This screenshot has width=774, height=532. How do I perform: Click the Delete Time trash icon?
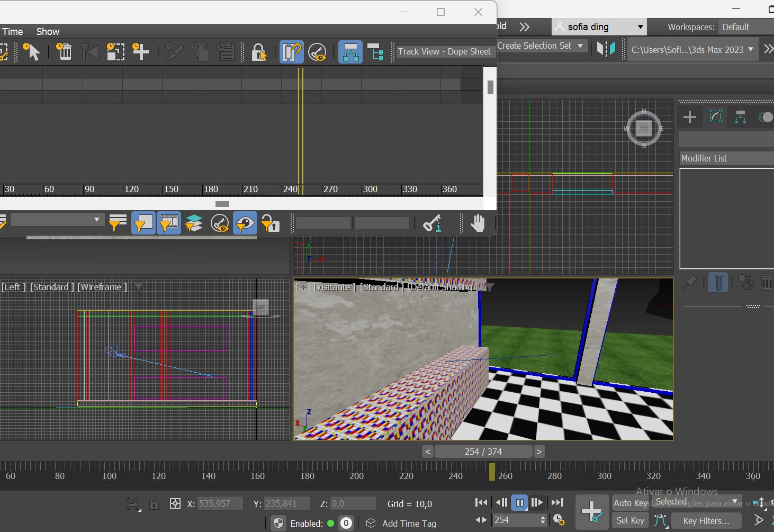click(64, 52)
